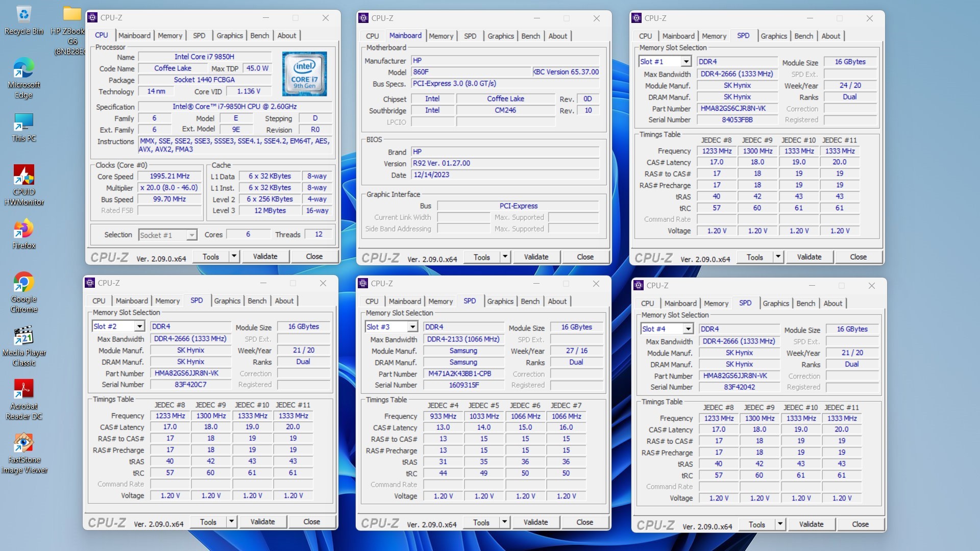
Task: Open Tools dropdown arrow in Slot #3 window
Action: (x=504, y=522)
